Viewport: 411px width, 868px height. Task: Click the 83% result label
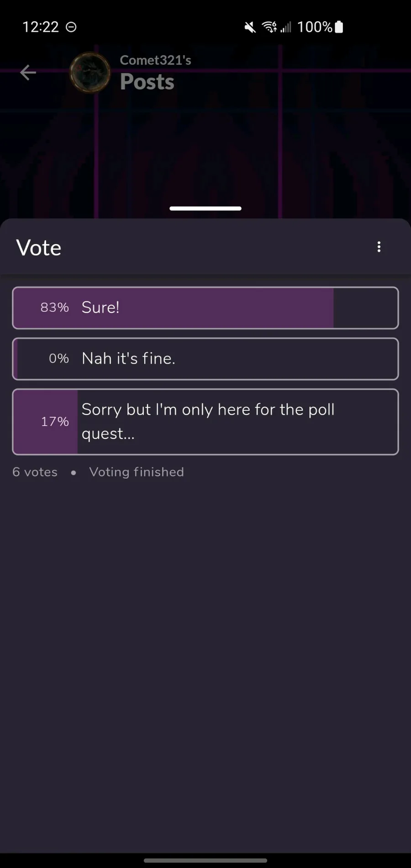54,308
